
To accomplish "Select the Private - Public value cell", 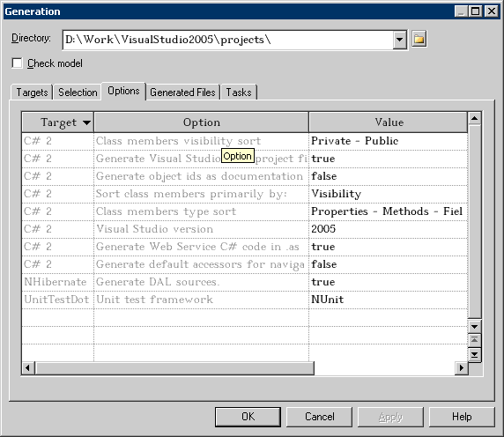I will coord(388,141).
